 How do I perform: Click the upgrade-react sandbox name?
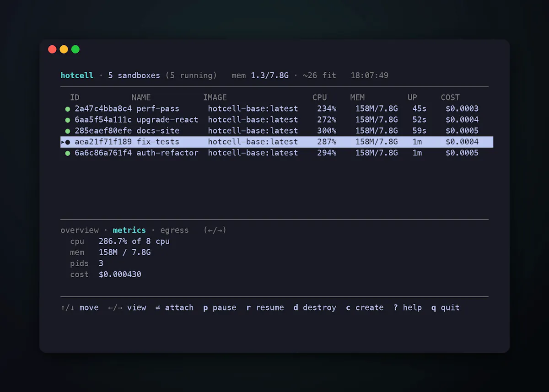[x=167, y=120]
